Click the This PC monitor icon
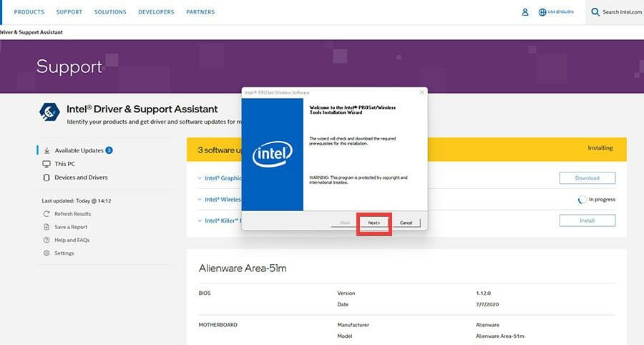The image size is (644, 345). (x=47, y=164)
